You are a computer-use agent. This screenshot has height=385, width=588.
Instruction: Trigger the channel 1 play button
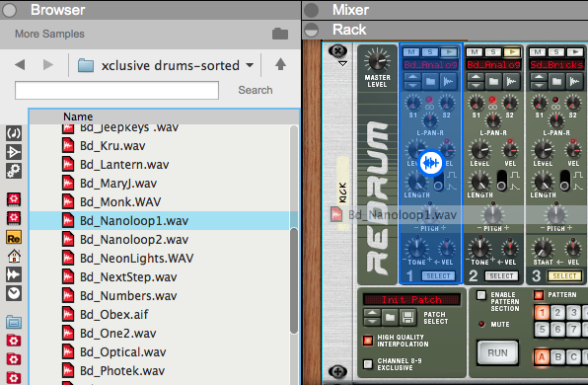(x=449, y=52)
